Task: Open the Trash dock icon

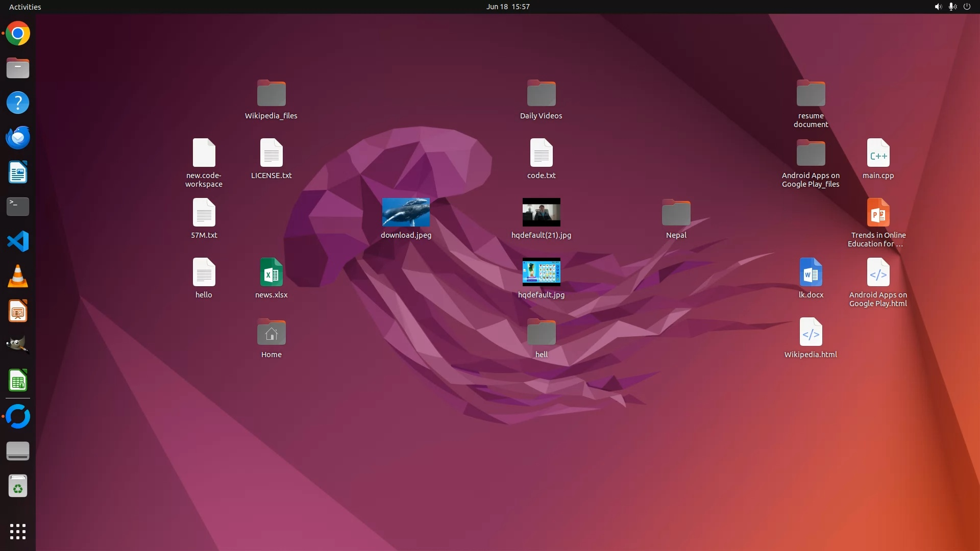Action: tap(18, 486)
